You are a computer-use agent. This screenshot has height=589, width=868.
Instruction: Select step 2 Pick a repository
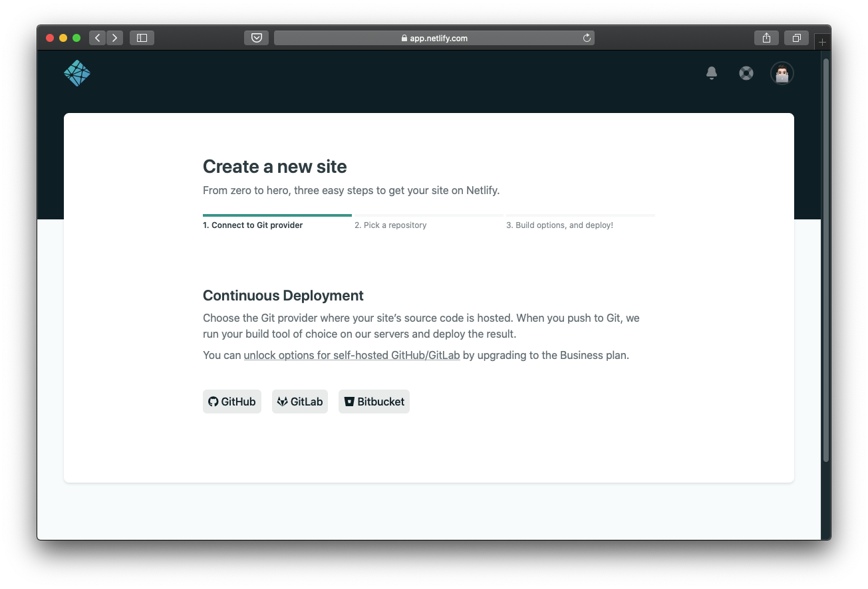pos(428,221)
